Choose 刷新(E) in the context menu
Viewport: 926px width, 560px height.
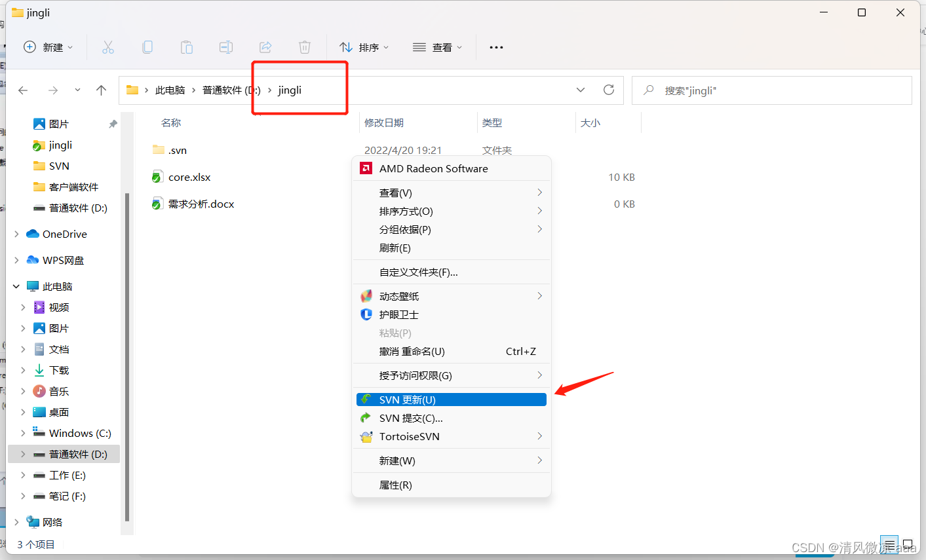[x=452, y=248]
